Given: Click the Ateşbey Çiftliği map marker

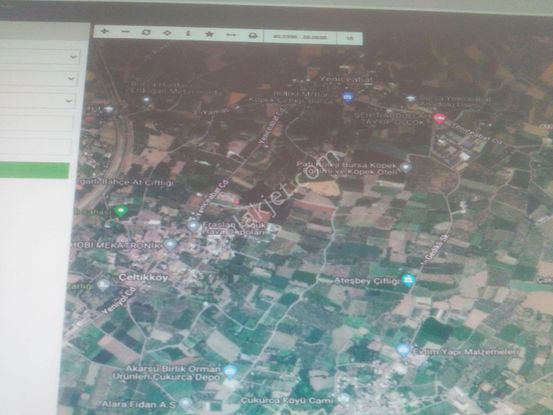Looking at the screenshot, I should point(409,280).
